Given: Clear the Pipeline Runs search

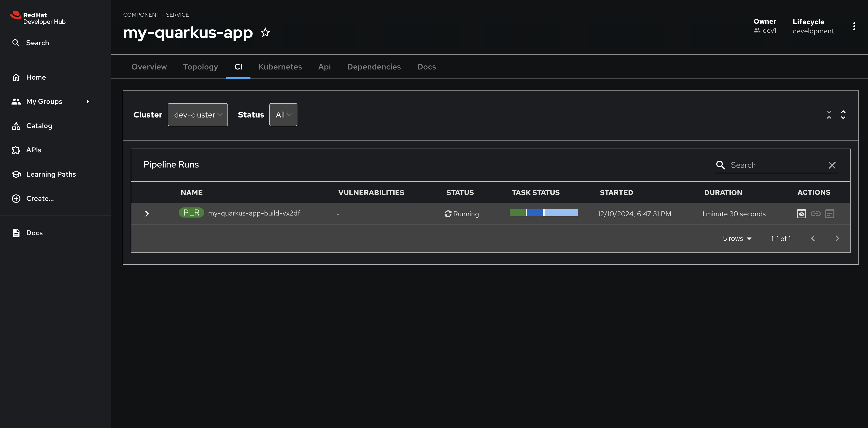Looking at the screenshot, I should [x=832, y=165].
